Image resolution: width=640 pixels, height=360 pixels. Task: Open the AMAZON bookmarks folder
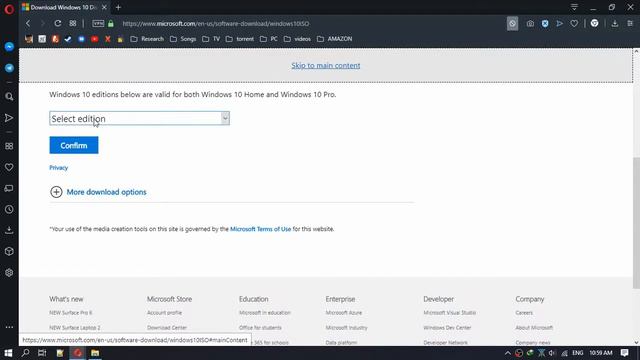click(x=335, y=39)
